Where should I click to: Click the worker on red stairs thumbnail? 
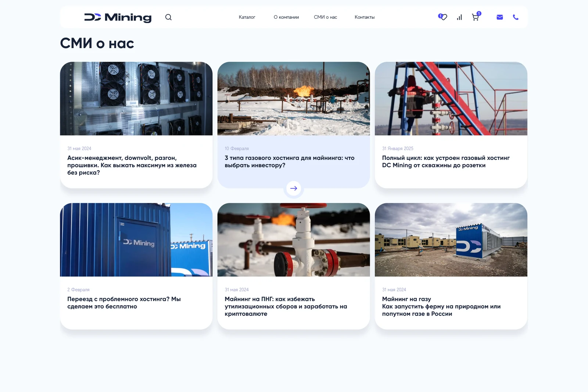(x=451, y=98)
